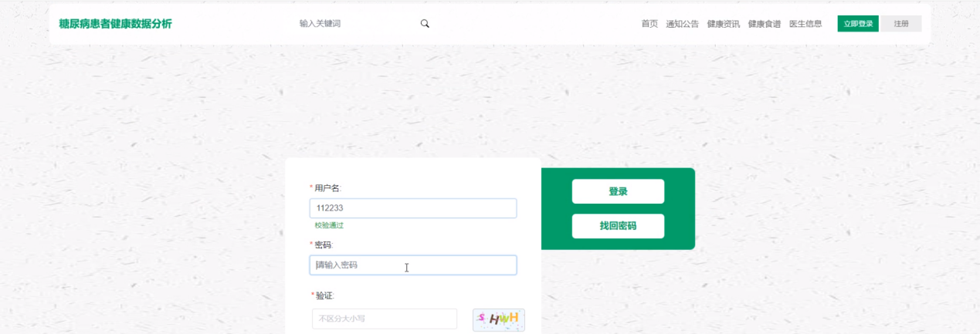Image resolution: width=980 pixels, height=334 pixels.
Task: Click the 不区分大小写 captcha input
Action: pyautogui.click(x=385, y=319)
